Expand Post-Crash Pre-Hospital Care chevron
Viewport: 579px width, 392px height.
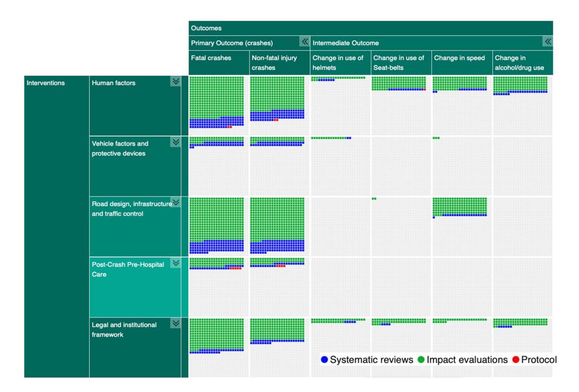pos(176,263)
